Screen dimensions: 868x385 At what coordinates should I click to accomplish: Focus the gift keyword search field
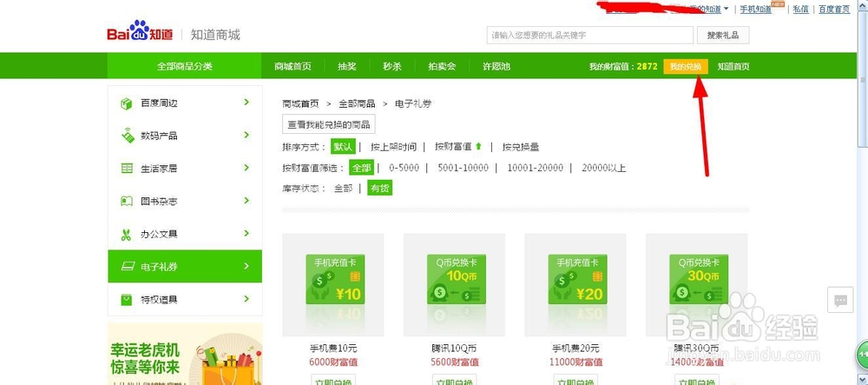[590, 35]
